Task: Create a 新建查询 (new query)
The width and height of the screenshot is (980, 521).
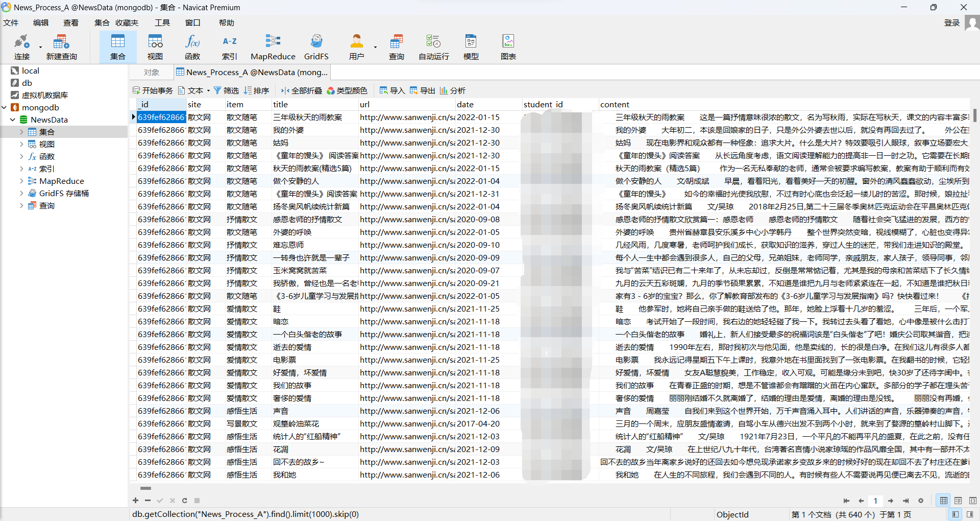Action: (61, 46)
